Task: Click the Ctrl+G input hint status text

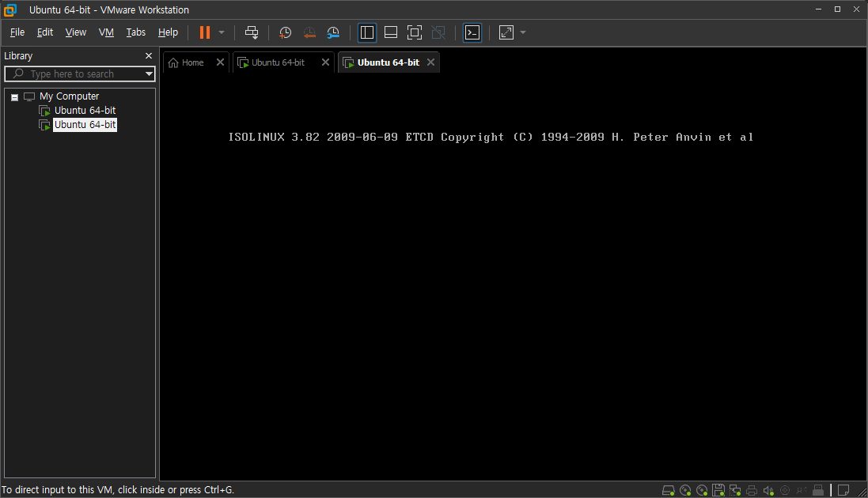Action: click(x=117, y=490)
